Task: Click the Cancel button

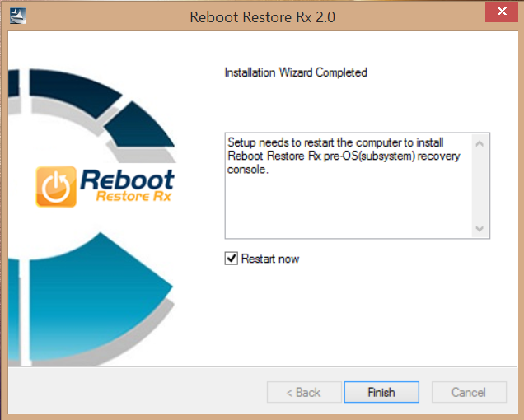Action: pyautogui.click(x=469, y=392)
